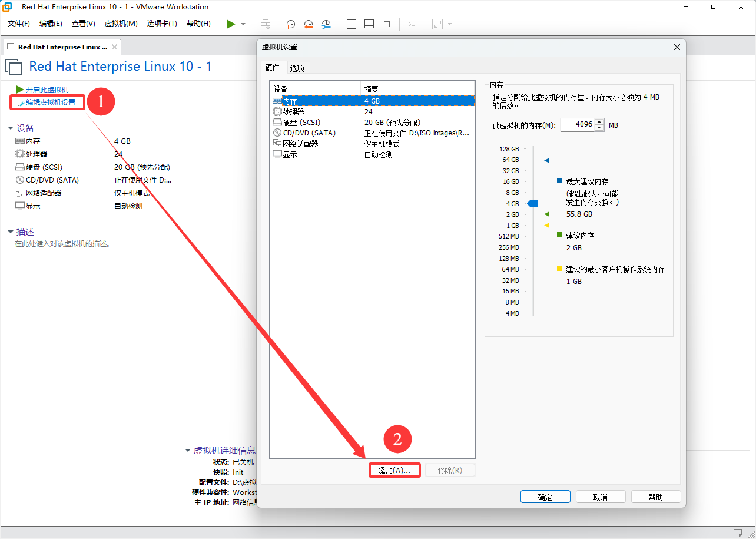This screenshot has height=539, width=756.
Task: Select 处理器 in the device list
Action: [293, 111]
